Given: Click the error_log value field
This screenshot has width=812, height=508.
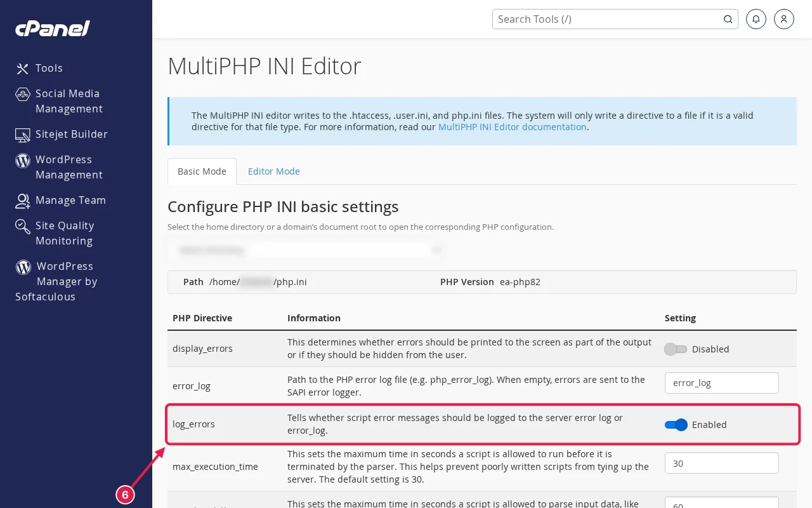Looking at the screenshot, I should (x=722, y=383).
